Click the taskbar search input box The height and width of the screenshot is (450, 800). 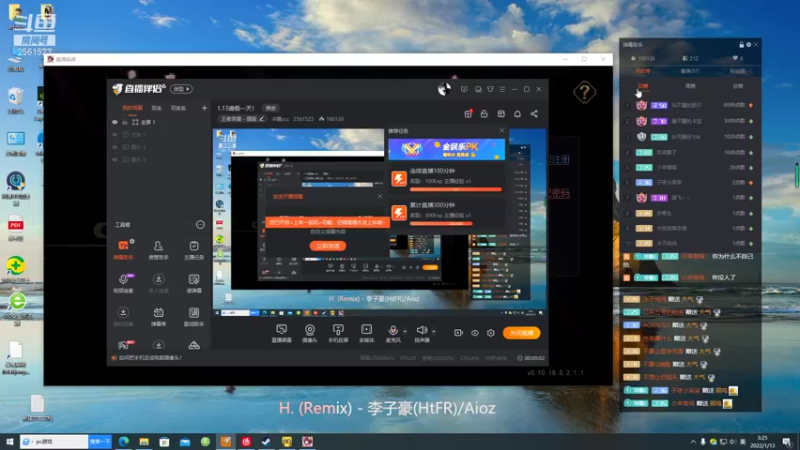click(54, 441)
